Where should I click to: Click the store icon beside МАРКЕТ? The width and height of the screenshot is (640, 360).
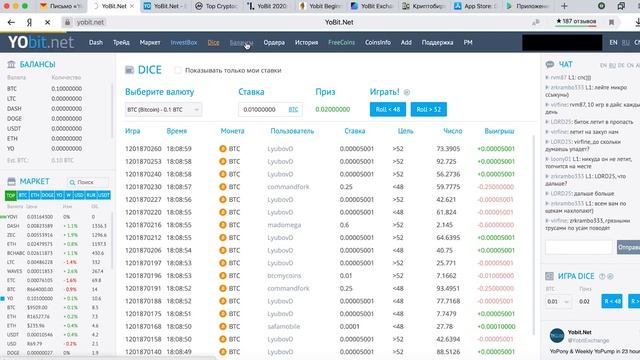11,181
